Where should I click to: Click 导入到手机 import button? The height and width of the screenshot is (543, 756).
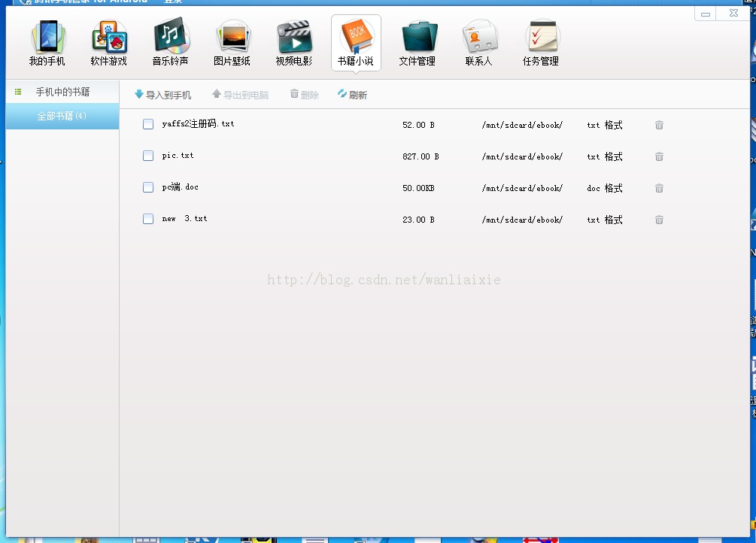pos(163,95)
